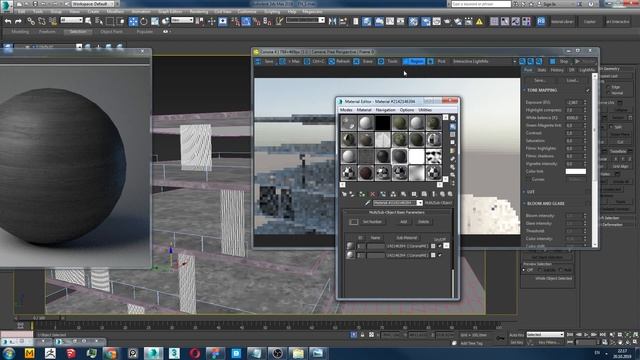The width and height of the screenshot is (640, 360).
Task: Click Delete in Multi/Sub-Object parameters
Action: 423,222
